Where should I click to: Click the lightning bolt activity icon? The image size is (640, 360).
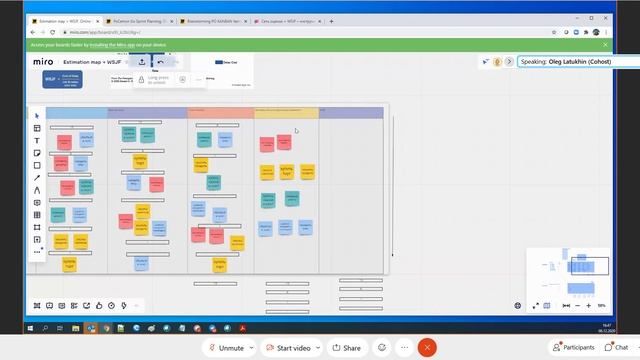(x=124, y=305)
